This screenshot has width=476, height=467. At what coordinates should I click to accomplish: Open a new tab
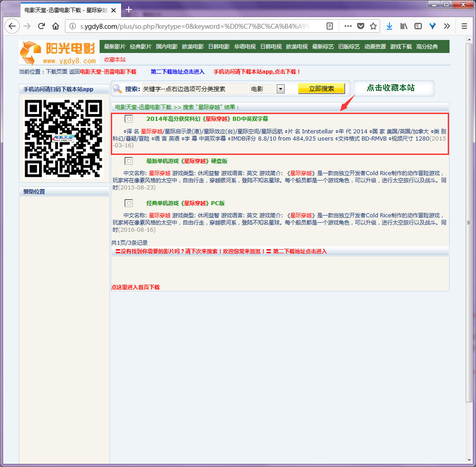tap(129, 10)
